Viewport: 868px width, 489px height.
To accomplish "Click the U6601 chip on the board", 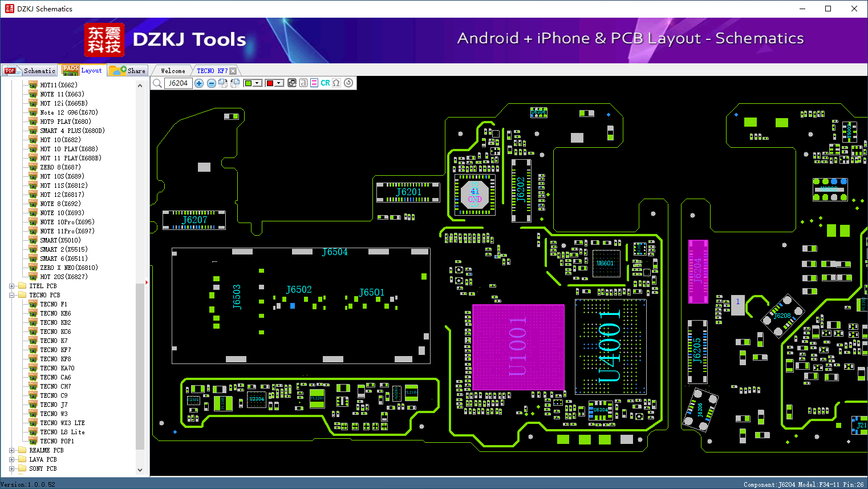I will pyautogui.click(x=606, y=263).
